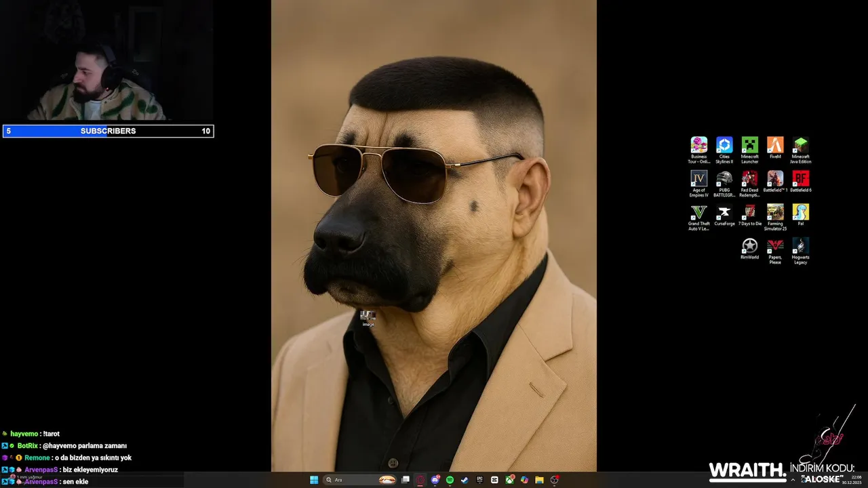
Task: Click the SUBSCRIBERS goal progress bar
Action: [x=108, y=131]
